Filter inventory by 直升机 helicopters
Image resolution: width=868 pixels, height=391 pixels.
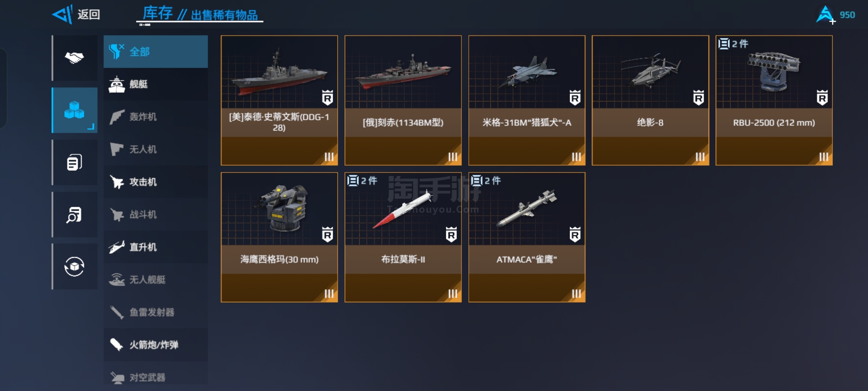tap(156, 247)
